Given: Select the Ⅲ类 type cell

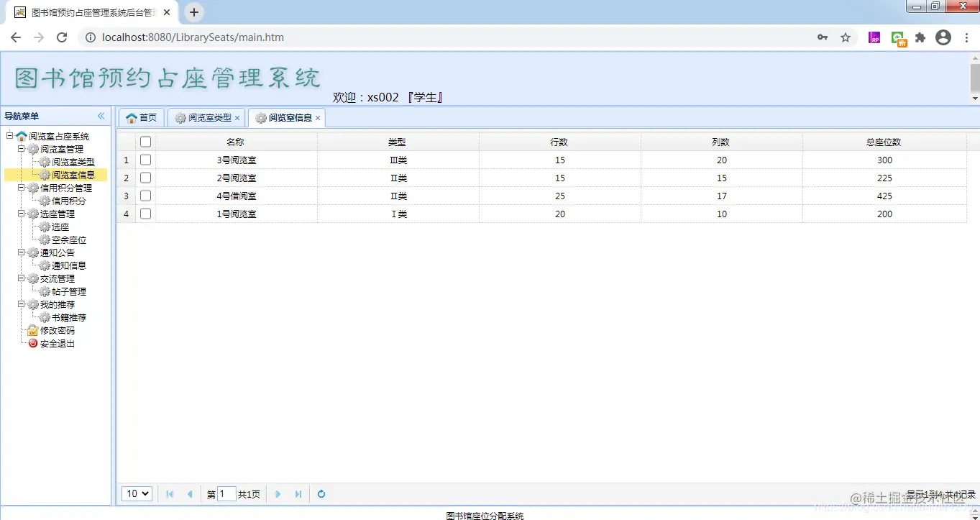Looking at the screenshot, I should pyautogui.click(x=398, y=160).
